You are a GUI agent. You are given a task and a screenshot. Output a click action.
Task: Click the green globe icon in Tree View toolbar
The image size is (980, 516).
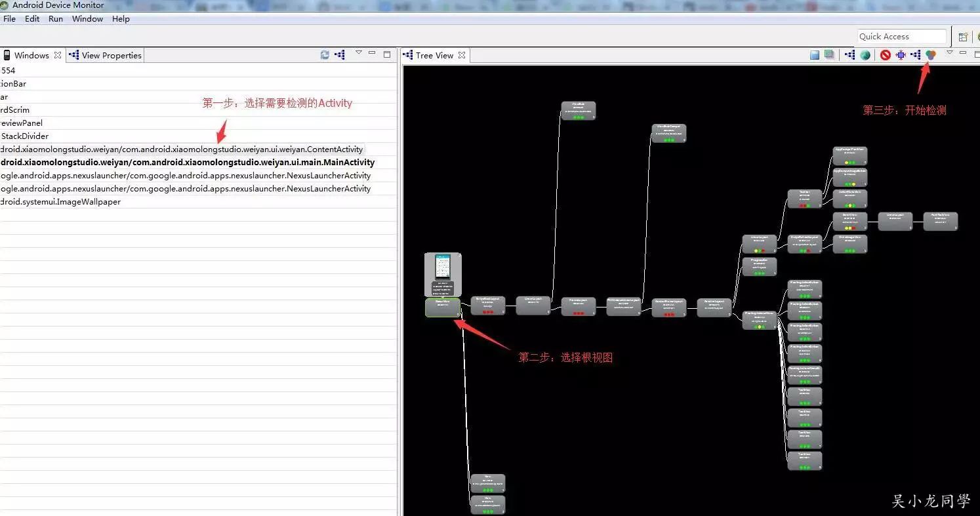pos(865,55)
